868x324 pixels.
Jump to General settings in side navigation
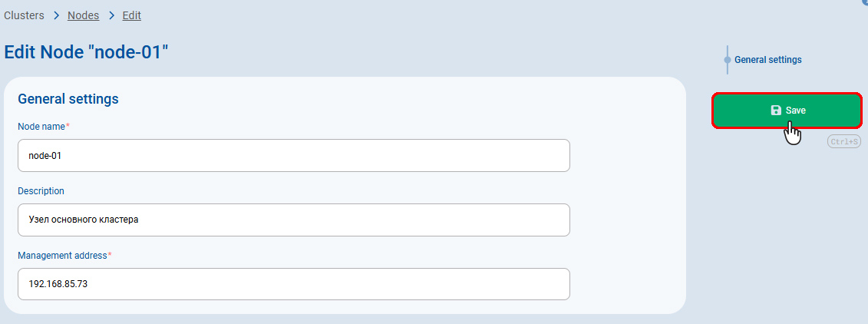[767, 59]
